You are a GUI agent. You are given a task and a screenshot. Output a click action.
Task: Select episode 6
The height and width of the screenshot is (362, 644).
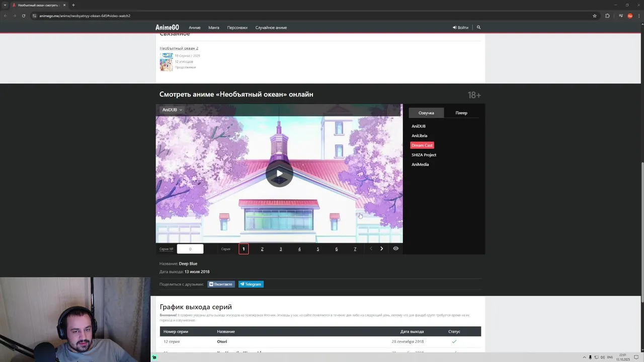point(337,249)
